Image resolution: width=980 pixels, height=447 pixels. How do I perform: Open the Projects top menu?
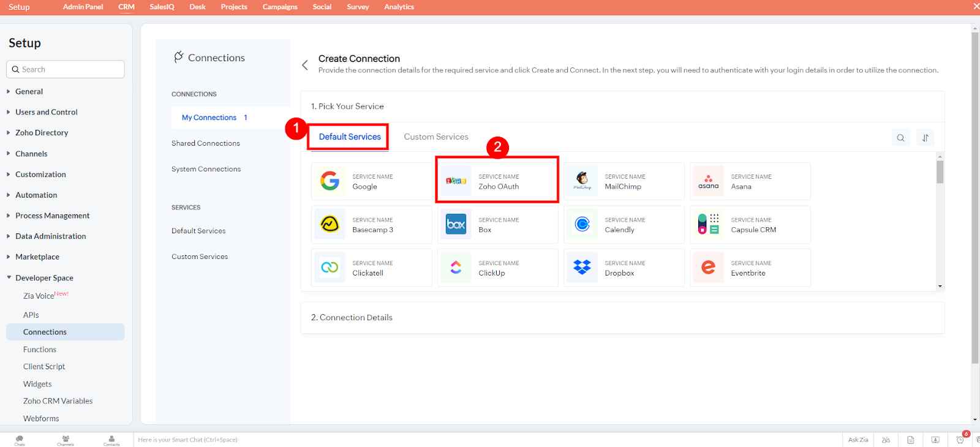coord(234,7)
